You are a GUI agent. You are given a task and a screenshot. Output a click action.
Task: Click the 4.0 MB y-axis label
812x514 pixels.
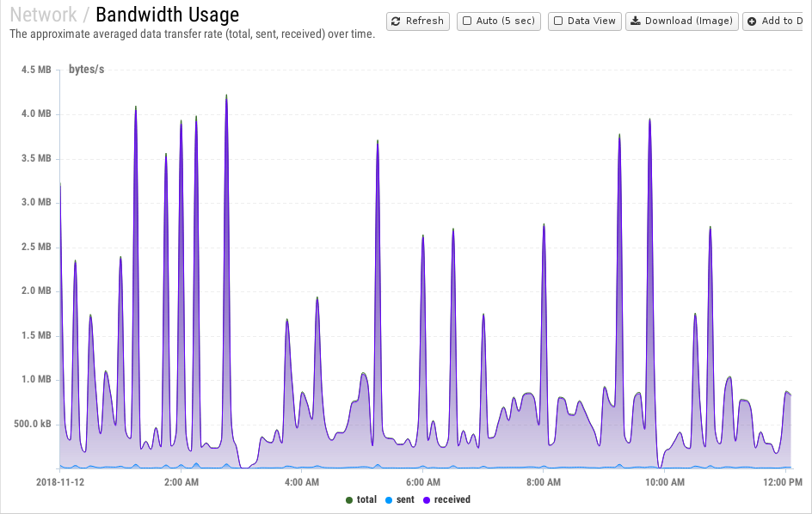[x=36, y=113]
